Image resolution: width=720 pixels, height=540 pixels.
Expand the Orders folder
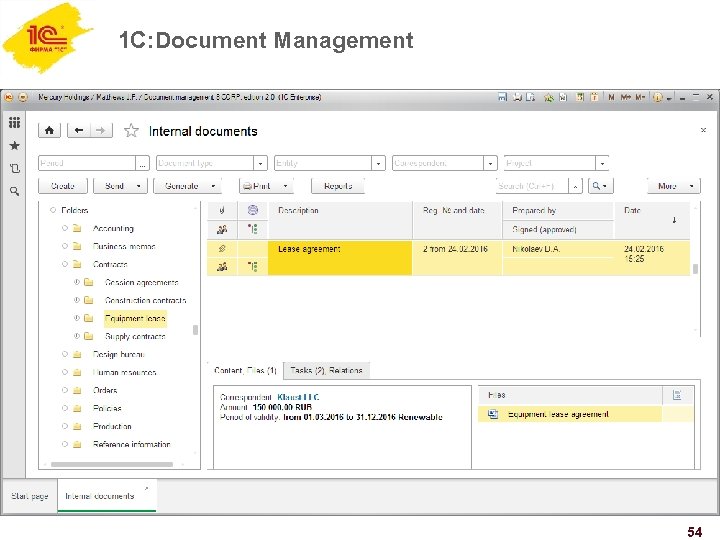click(x=65, y=390)
